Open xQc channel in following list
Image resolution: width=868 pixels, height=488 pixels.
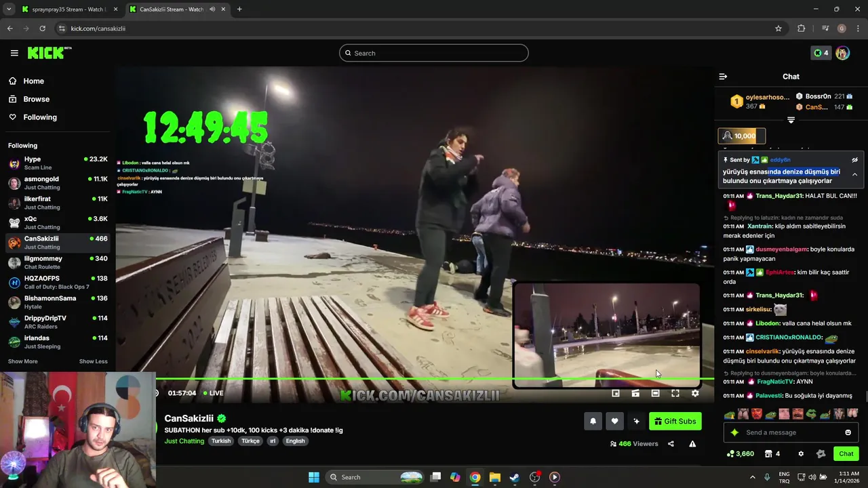point(58,223)
